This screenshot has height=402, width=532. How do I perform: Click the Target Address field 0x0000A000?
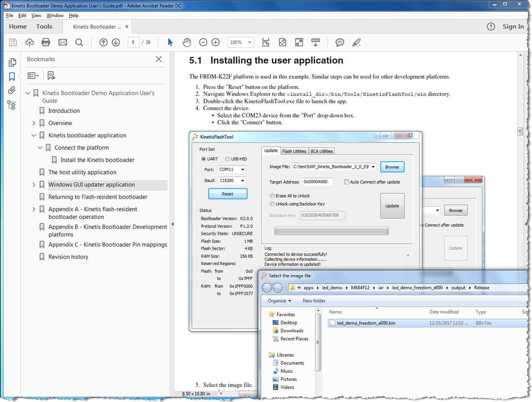click(x=318, y=182)
